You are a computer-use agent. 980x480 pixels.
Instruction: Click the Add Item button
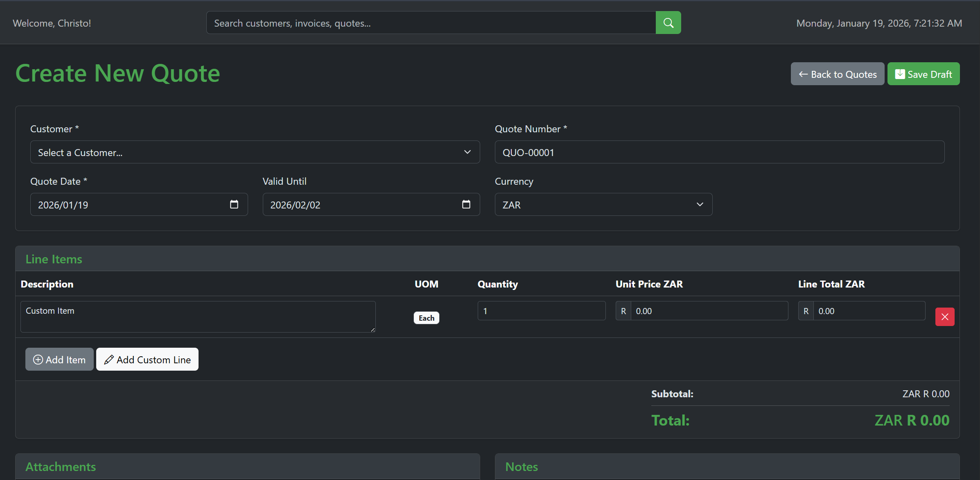[x=59, y=359]
